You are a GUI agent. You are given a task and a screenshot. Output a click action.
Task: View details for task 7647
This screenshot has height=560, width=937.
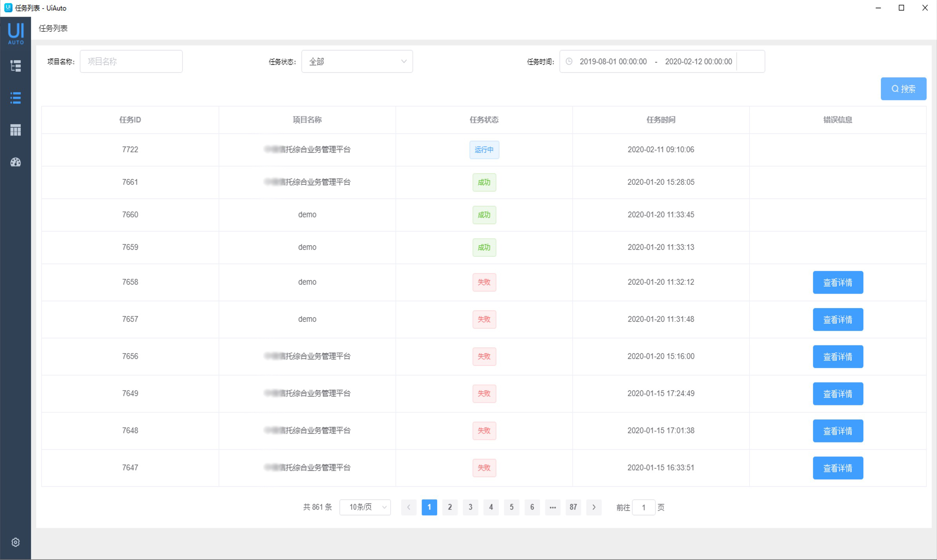(838, 468)
